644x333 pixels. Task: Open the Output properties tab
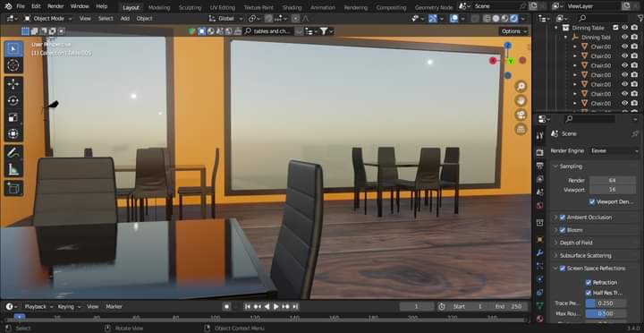click(539, 166)
